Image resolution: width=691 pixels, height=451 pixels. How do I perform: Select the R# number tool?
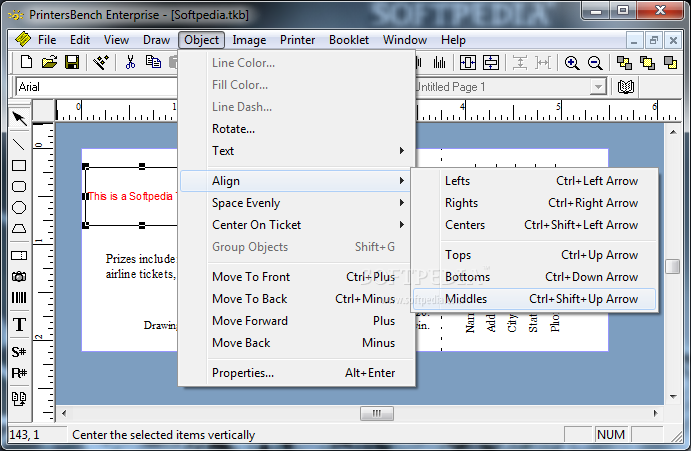pyautogui.click(x=19, y=373)
